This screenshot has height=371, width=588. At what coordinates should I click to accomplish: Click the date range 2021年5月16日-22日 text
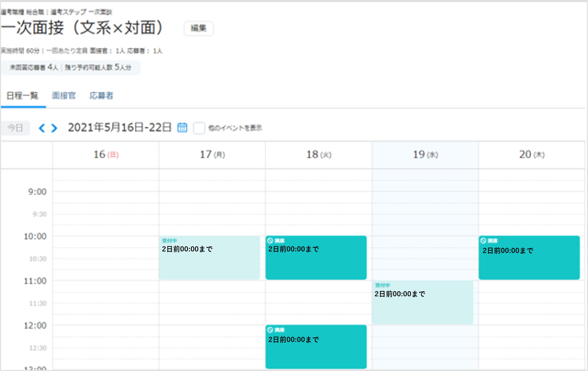(119, 127)
